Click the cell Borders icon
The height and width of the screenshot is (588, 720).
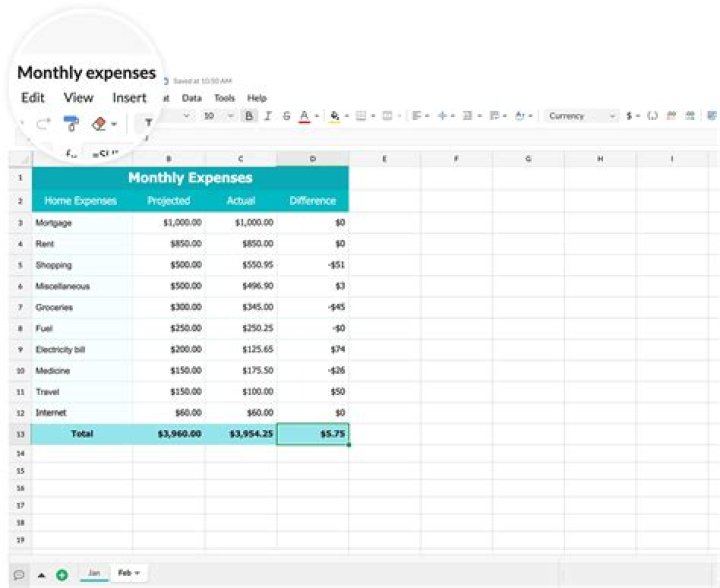point(361,116)
